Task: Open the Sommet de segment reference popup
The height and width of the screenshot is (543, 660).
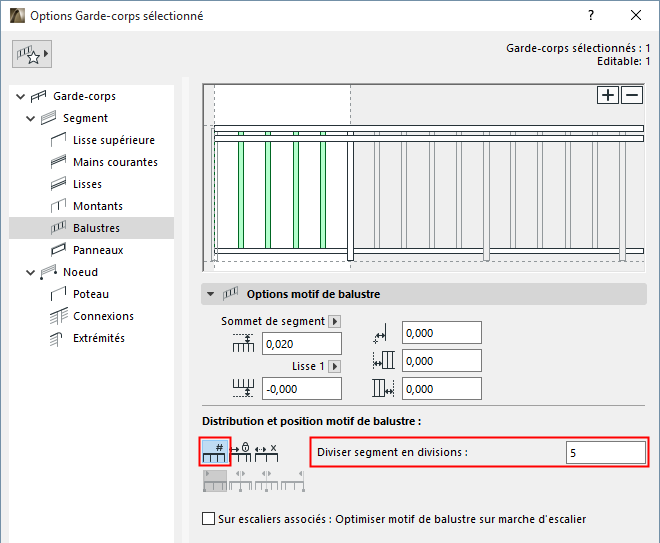Action: [335, 322]
